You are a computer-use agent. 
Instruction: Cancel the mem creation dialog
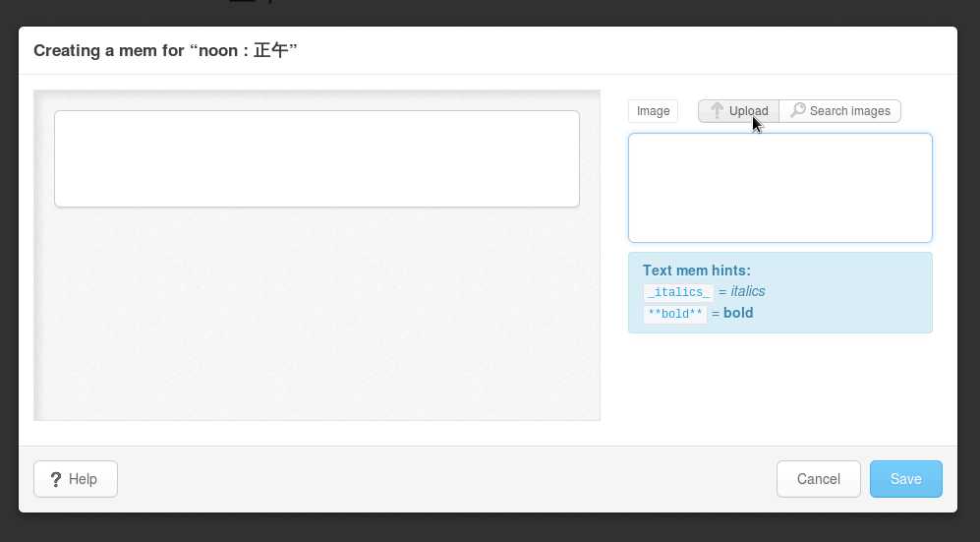[818, 479]
